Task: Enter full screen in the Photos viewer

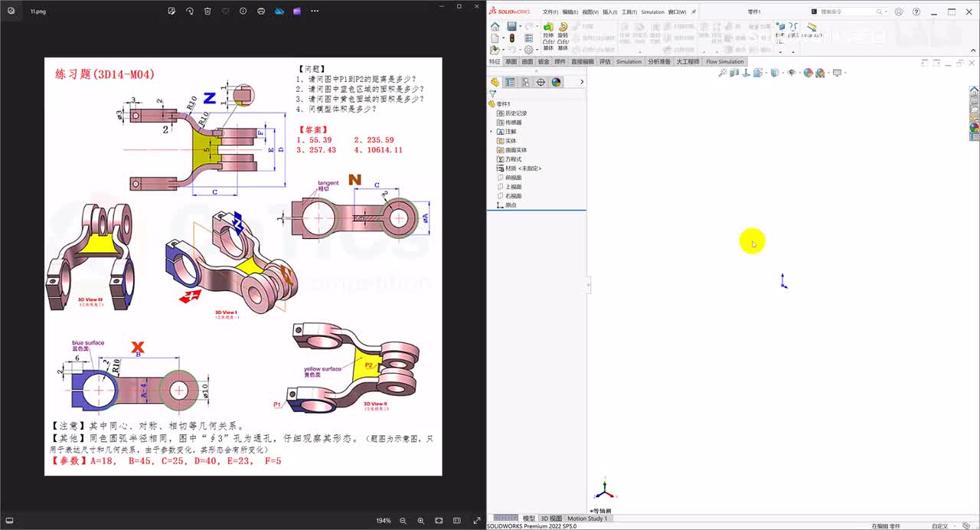Action: 477,521
